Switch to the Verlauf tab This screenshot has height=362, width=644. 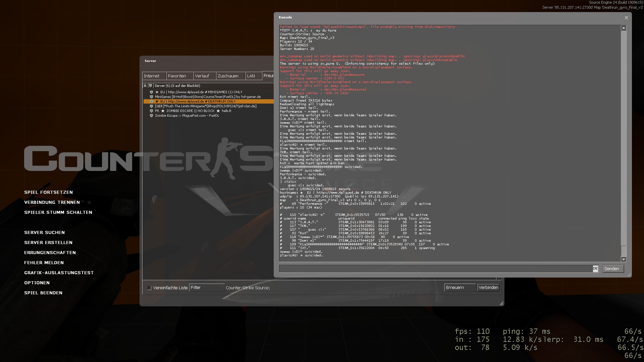click(205, 76)
